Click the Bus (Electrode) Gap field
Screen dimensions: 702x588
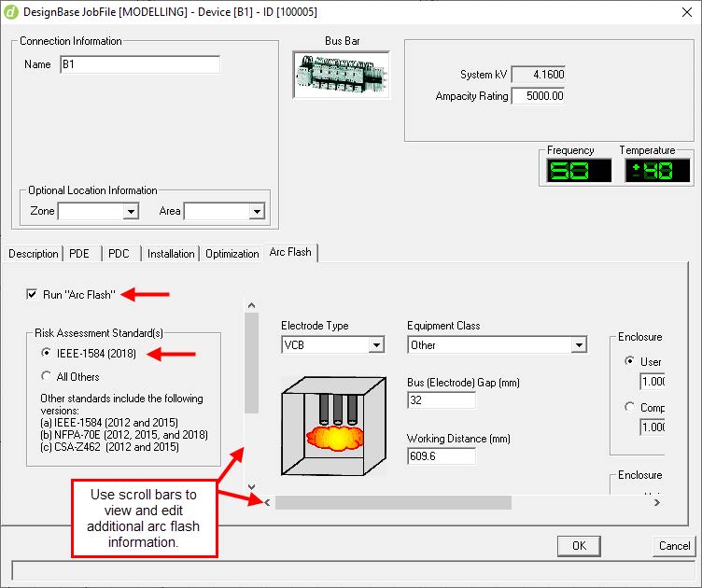pos(442,400)
